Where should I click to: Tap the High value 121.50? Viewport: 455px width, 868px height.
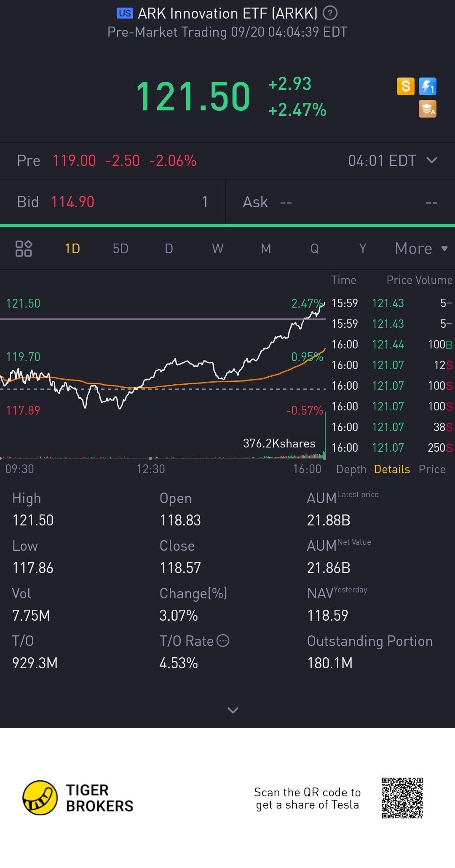pos(33,520)
